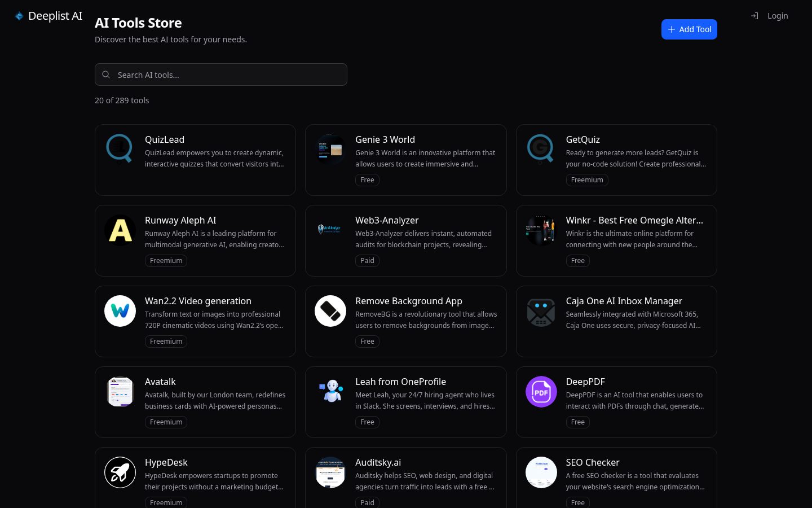
Task: Click the '20 of 289 tools' count text
Action: pyautogui.click(x=122, y=100)
